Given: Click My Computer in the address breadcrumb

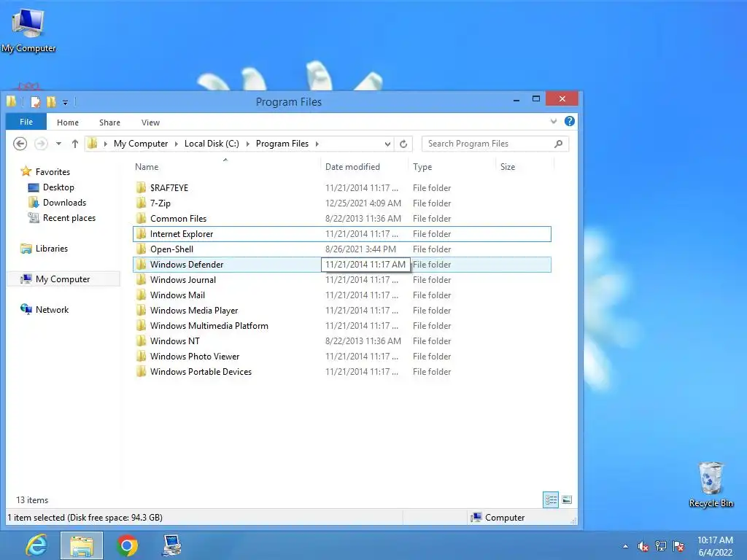Looking at the screenshot, I should pos(141,144).
